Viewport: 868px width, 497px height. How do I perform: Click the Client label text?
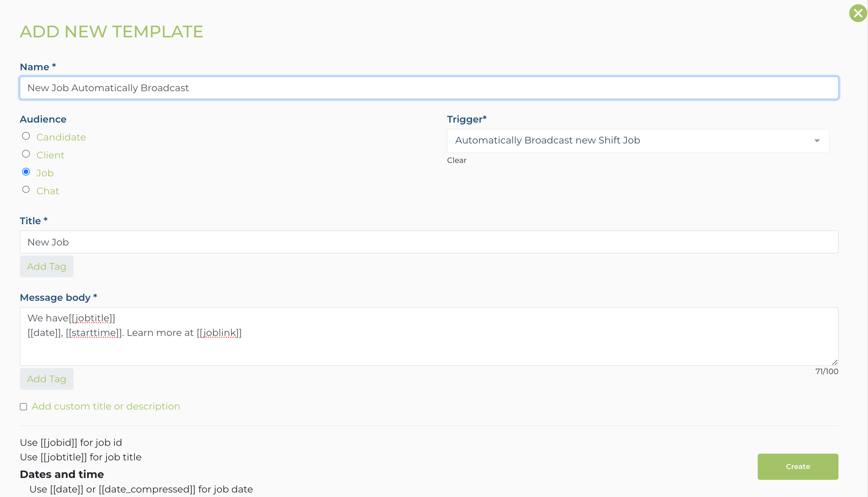(50, 155)
